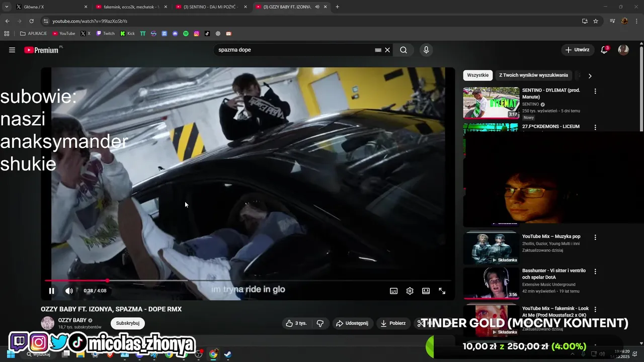Open the YouTube hamburger guide menu

point(12,50)
